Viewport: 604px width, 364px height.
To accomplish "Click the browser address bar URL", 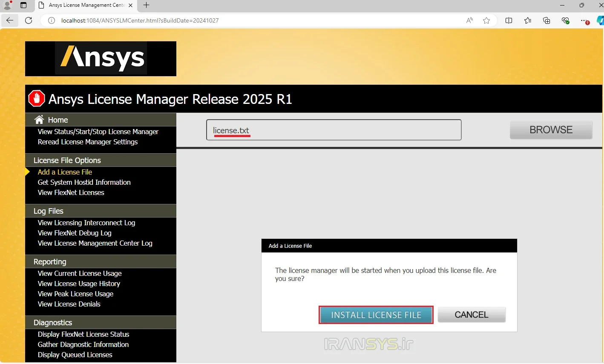I will click(x=140, y=20).
